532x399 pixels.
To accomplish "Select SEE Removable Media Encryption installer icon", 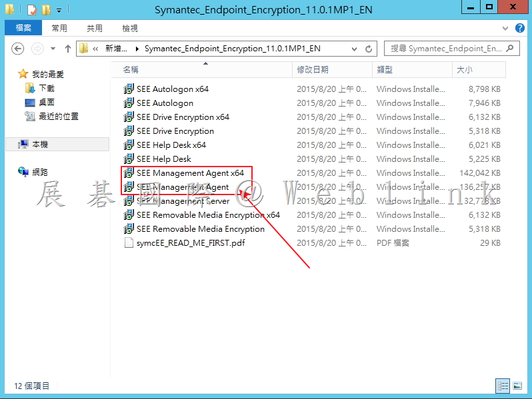I will [x=129, y=229].
